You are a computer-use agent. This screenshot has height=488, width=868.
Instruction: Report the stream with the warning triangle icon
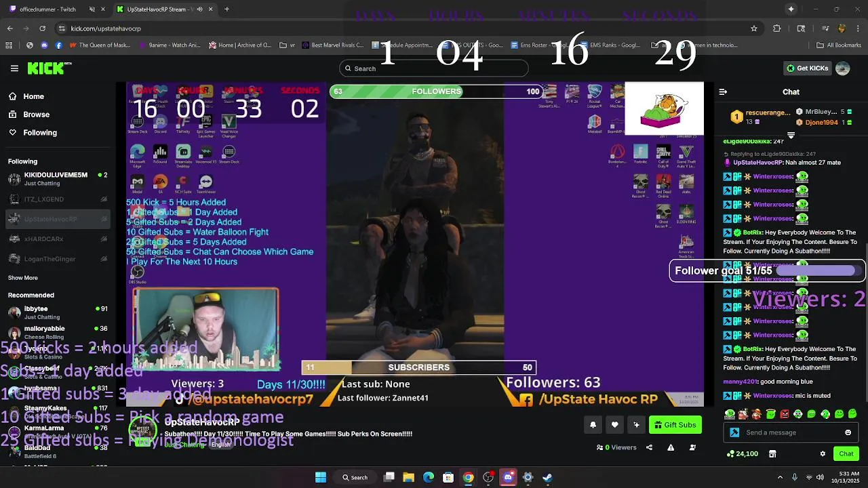pos(671,447)
